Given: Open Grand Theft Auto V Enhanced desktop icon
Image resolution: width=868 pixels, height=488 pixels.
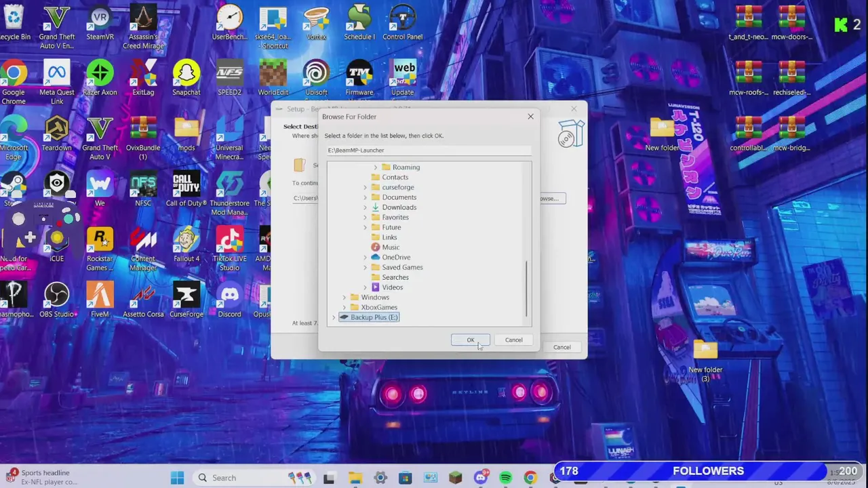Looking at the screenshot, I should click(57, 28).
